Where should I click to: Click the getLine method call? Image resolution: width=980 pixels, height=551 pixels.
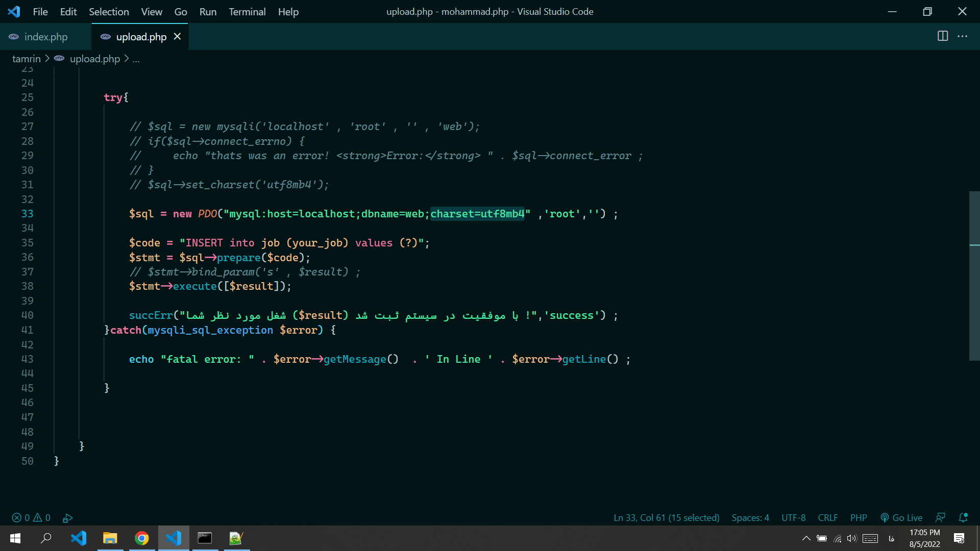[584, 359]
